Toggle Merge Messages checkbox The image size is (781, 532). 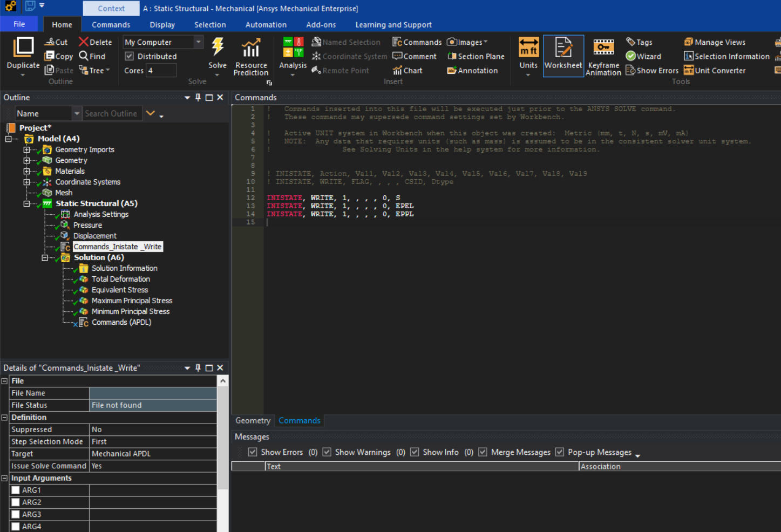pyautogui.click(x=483, y=452)
